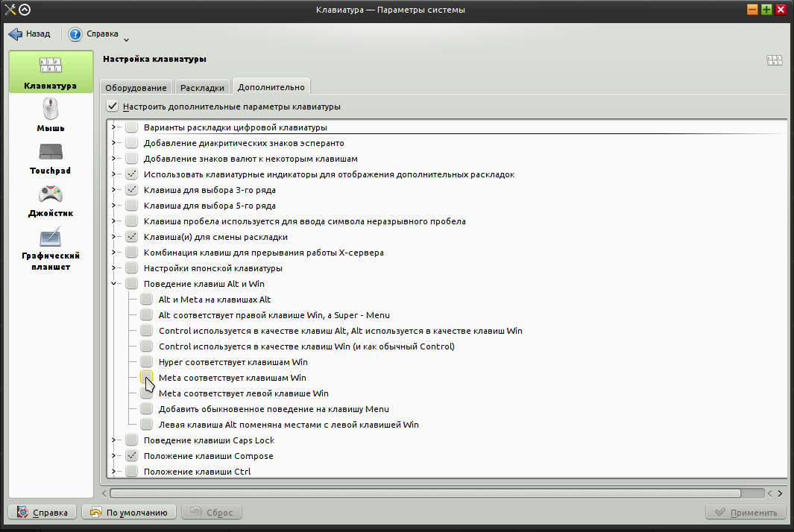This screenshot has width=794, height=532.
Task: Expand Добавление диакритических знаков эсперанто
Action: tap(114, 143)
